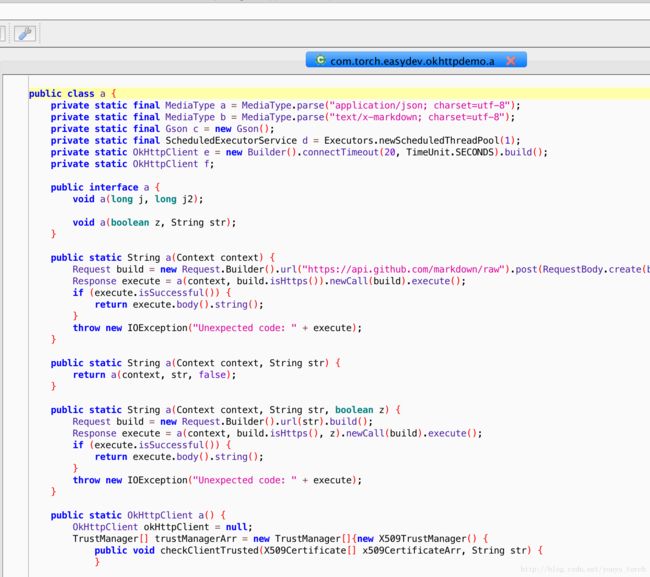Click the 'application/json; charset=utf-8' string
Viewport: 650px width, 577px height.
point(422,105)
